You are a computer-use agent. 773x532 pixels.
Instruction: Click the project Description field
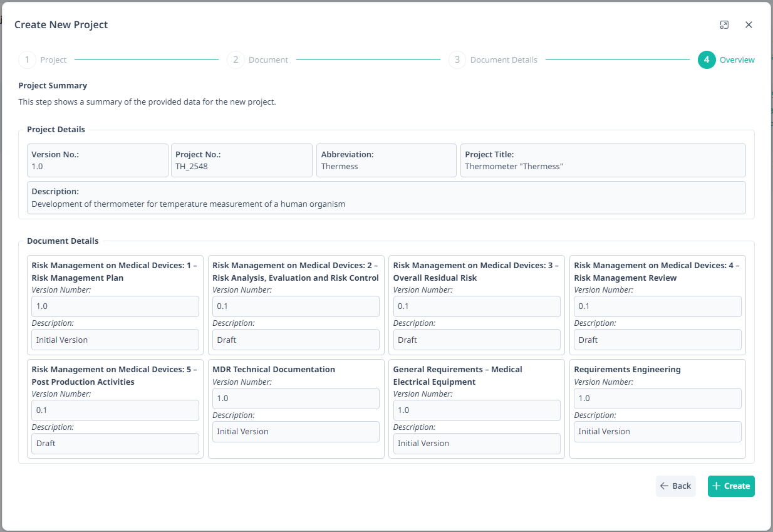click(386, 199)
